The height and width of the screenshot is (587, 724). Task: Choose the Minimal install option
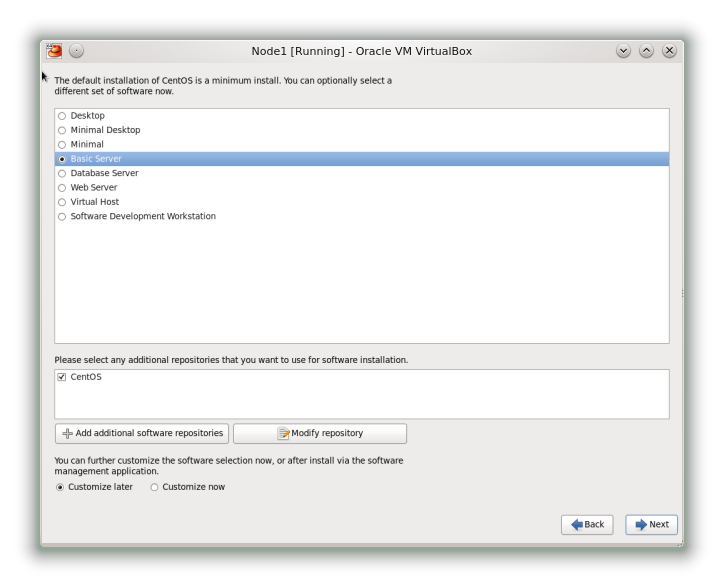tap(62, 145)
